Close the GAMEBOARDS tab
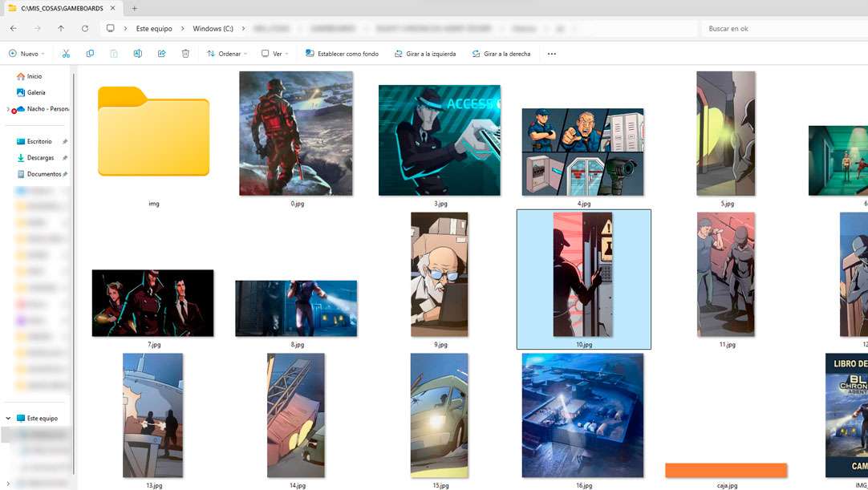868x490 pixels. click(x=112, y=8)
